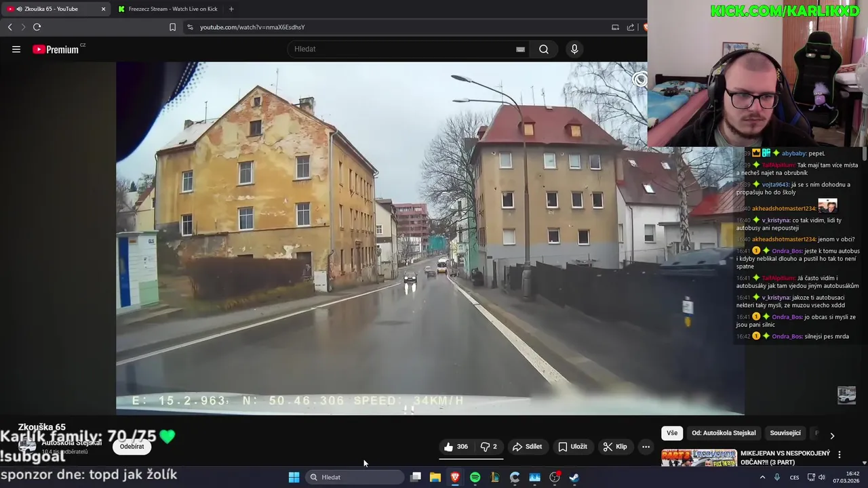Share the page from browser toolbar

(x=631, y=27)
